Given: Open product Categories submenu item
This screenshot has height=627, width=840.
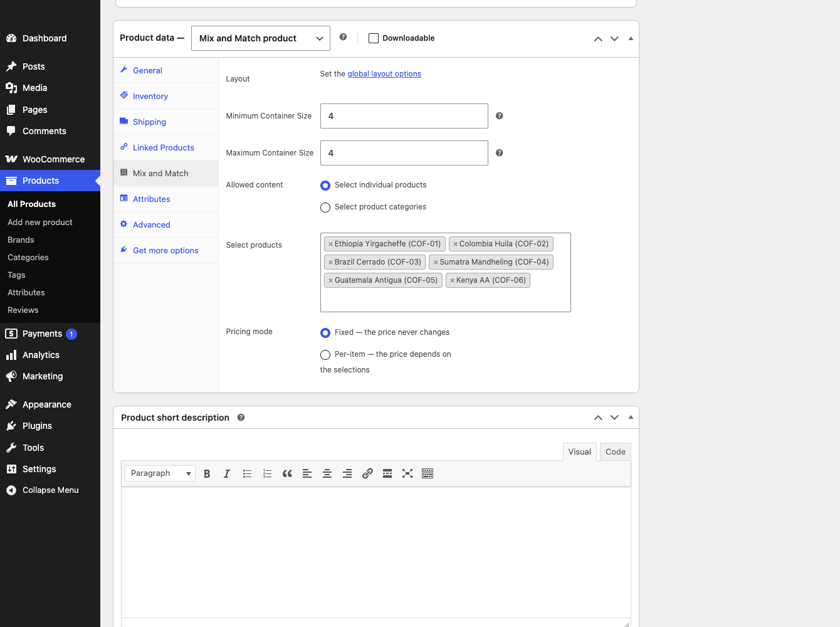Looking at the screenshot, I should [28, 258].
